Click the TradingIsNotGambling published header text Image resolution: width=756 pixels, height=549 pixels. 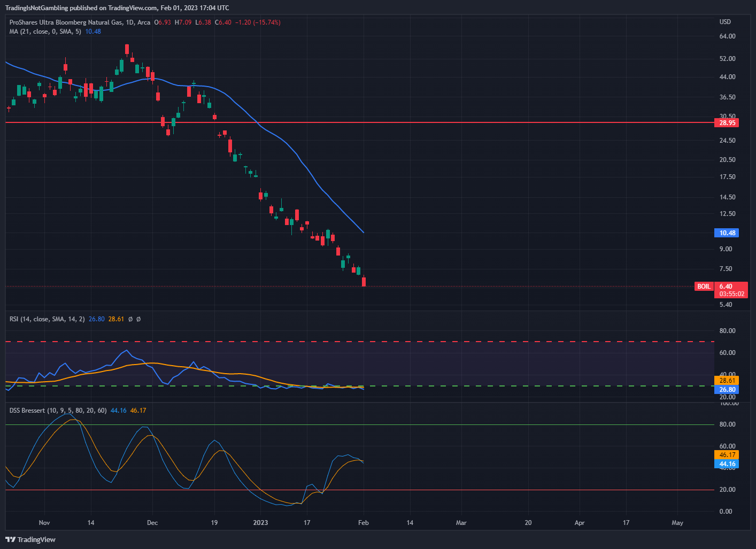tap(117, 8)
